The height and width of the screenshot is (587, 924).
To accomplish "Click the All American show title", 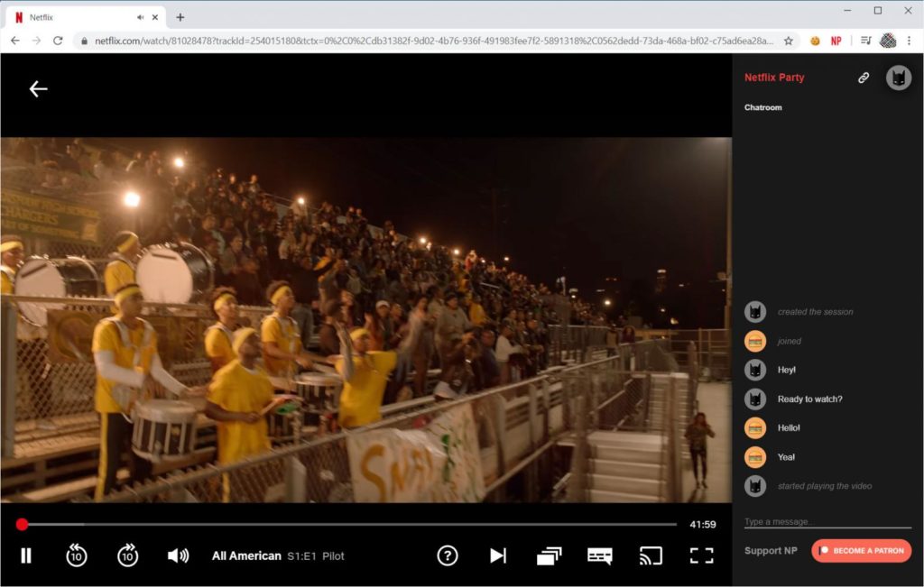I will [246, 555].
